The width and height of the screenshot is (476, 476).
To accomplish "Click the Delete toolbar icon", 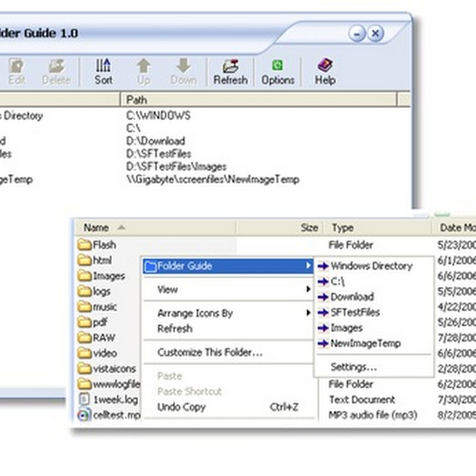I will [56, 71].
